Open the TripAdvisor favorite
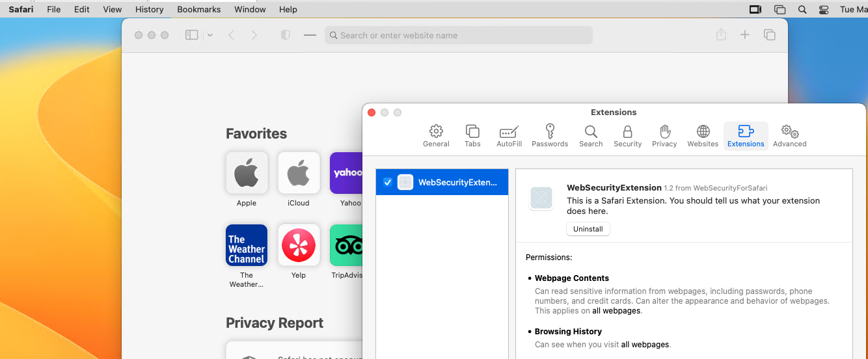The width and height of the screenshot is (868, 359). [x=346, y=252]
